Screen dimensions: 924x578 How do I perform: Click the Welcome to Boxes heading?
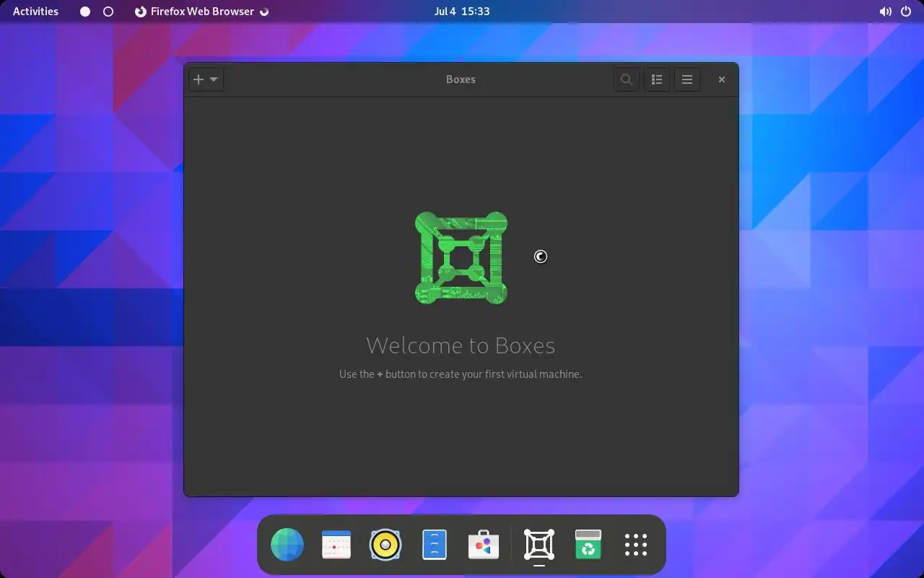(461, 345)
